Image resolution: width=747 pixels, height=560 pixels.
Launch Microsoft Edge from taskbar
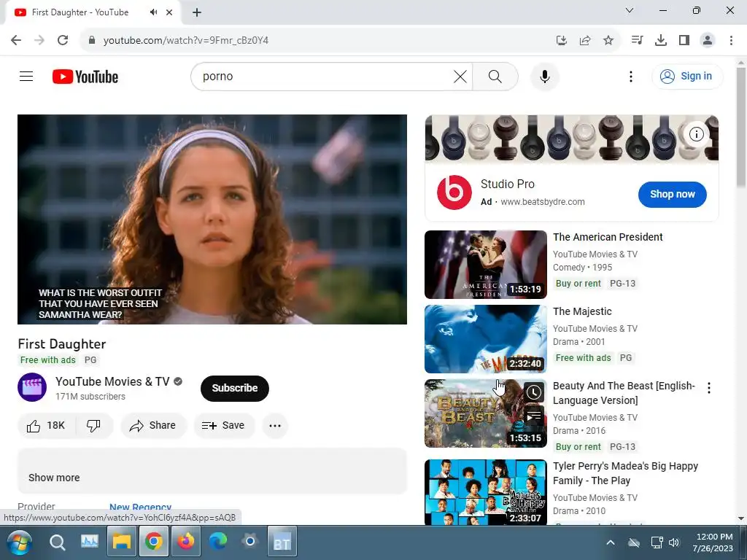point(217,542)
